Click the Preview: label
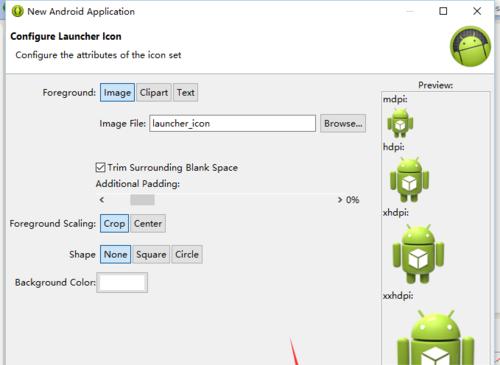Viewport: 500px width, 365px height. (435, 85)
